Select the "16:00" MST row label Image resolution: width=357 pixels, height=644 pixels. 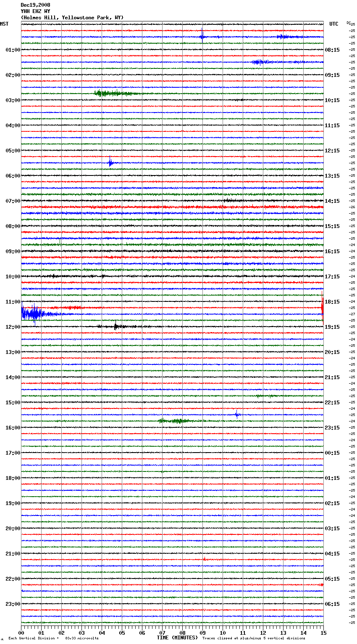click(x=13, y=428)
